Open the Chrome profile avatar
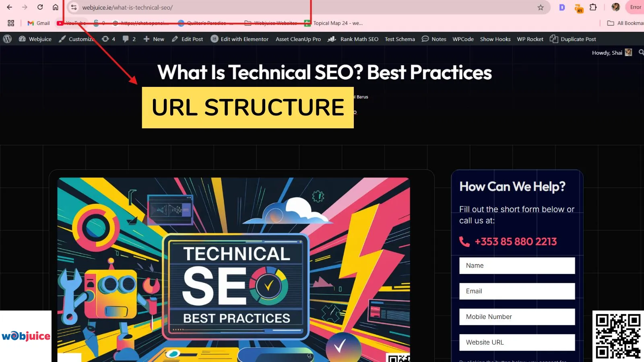The width and height of the screenshot is (644, 362). coord(615,7)
